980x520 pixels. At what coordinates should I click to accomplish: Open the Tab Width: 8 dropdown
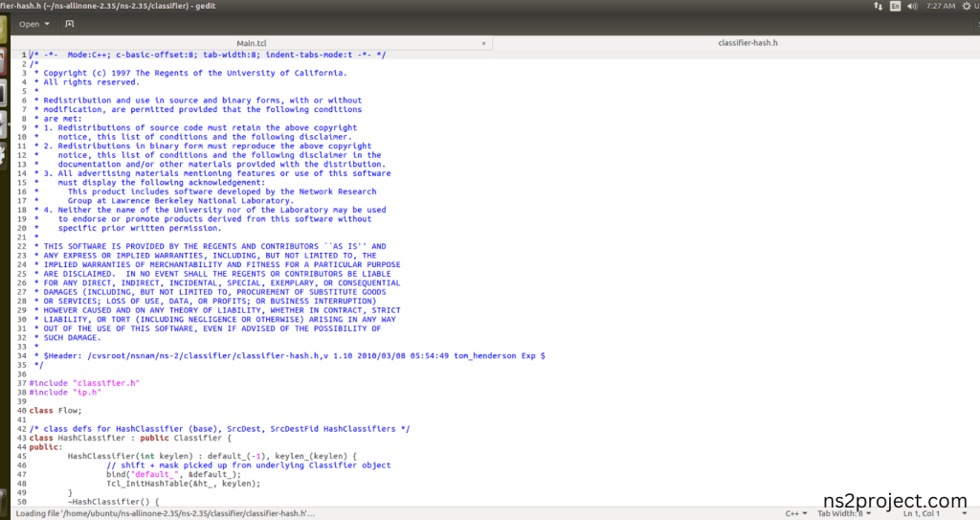(844, 513)
